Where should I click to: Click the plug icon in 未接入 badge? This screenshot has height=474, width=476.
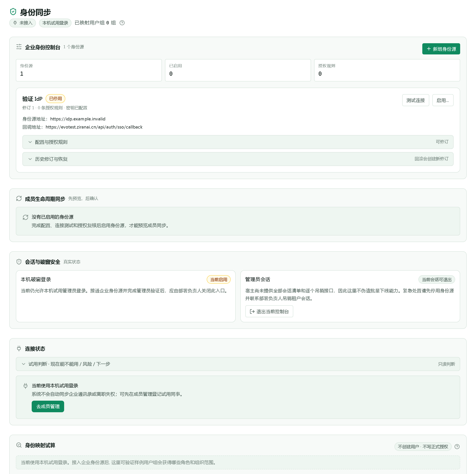[15, 23]
